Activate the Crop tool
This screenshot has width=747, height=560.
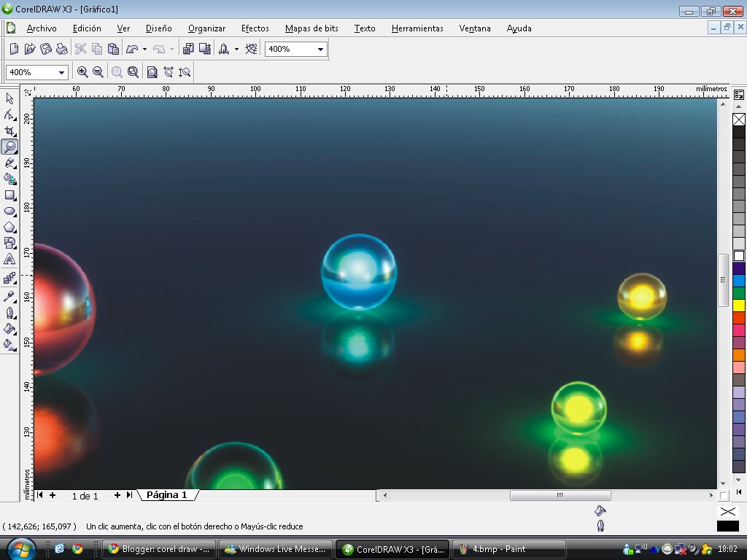pyautogui.click(x=9, y=131)
